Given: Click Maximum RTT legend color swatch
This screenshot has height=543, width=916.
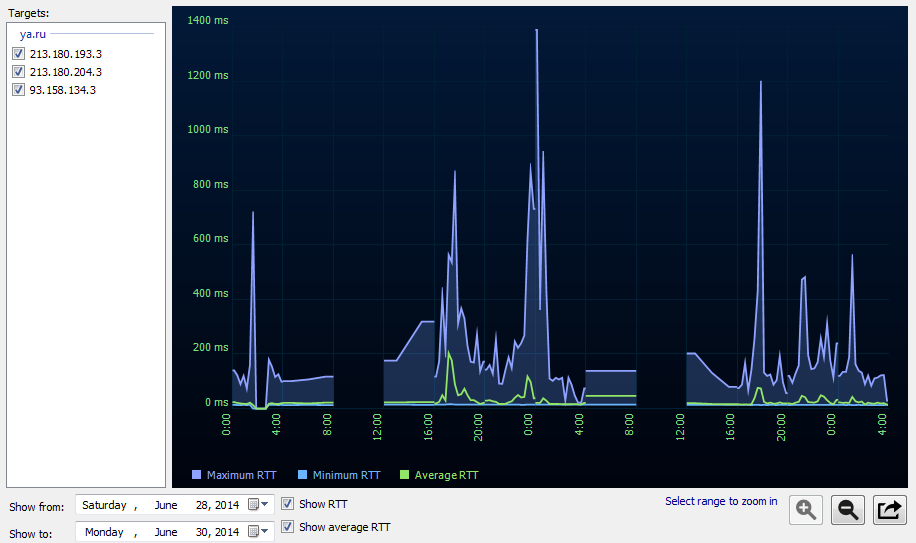Looking at the screenshot, I should [x=197, y=475].
